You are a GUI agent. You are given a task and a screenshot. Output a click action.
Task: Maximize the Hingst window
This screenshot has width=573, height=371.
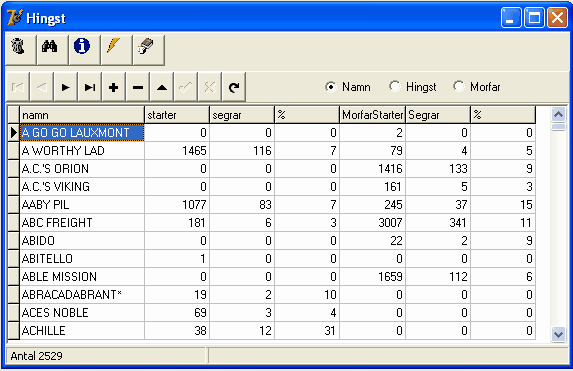534,18
